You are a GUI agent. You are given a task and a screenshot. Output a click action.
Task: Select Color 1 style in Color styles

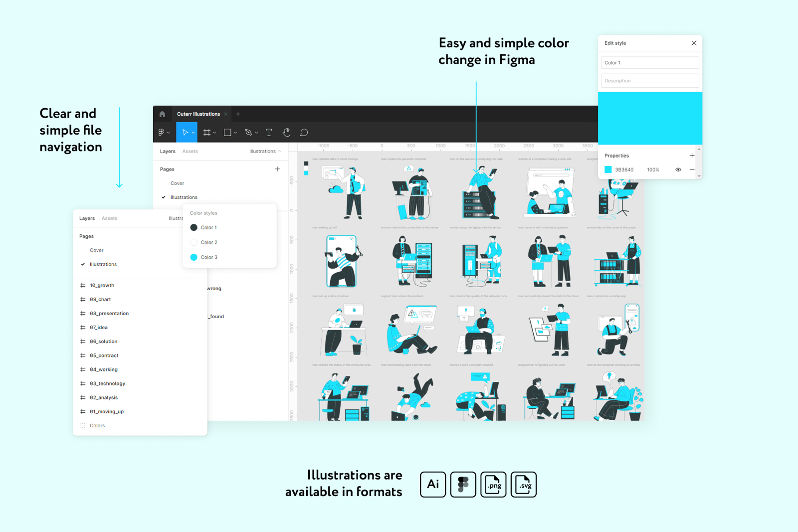[208, 227]
